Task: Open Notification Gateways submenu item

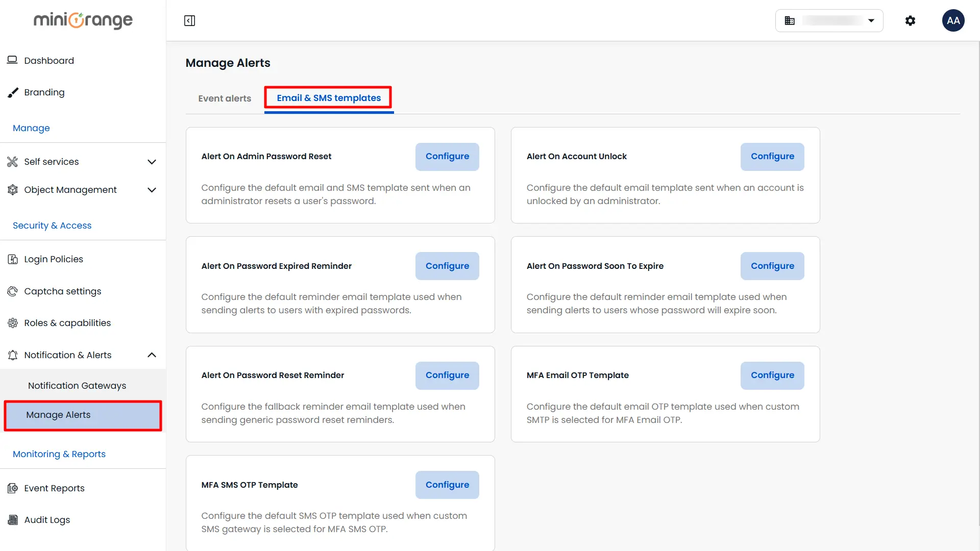Action: pos(77,386)
